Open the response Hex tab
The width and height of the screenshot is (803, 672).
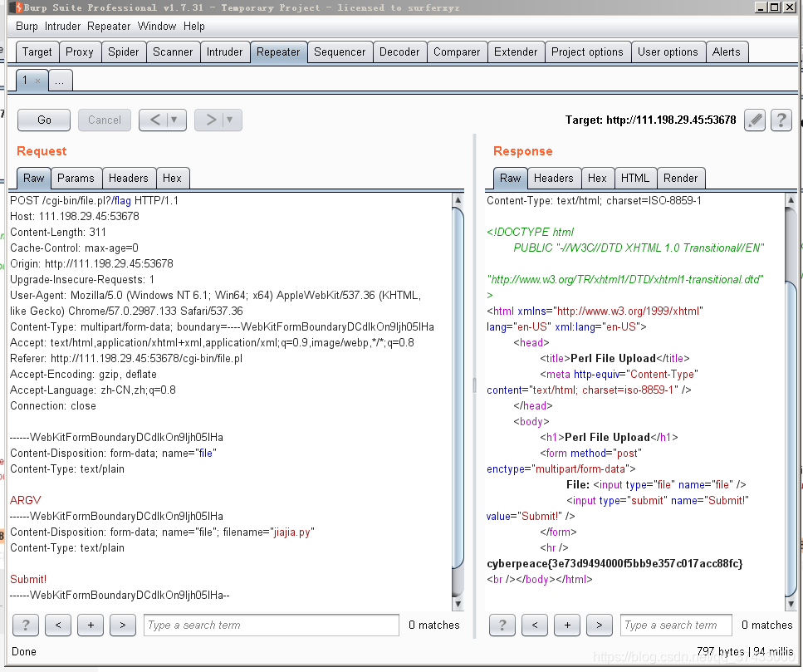pyautogui.click(x=597, y=179)
